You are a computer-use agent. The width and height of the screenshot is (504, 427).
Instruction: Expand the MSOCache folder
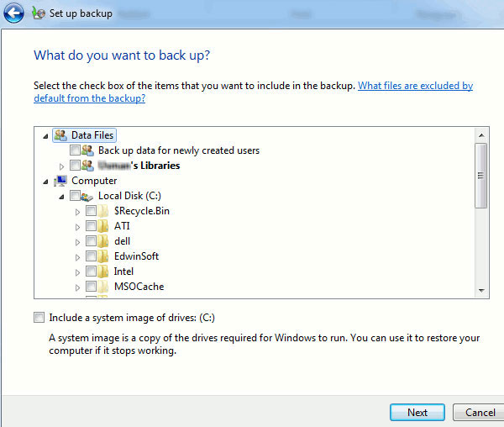click(x=77, y=287)
